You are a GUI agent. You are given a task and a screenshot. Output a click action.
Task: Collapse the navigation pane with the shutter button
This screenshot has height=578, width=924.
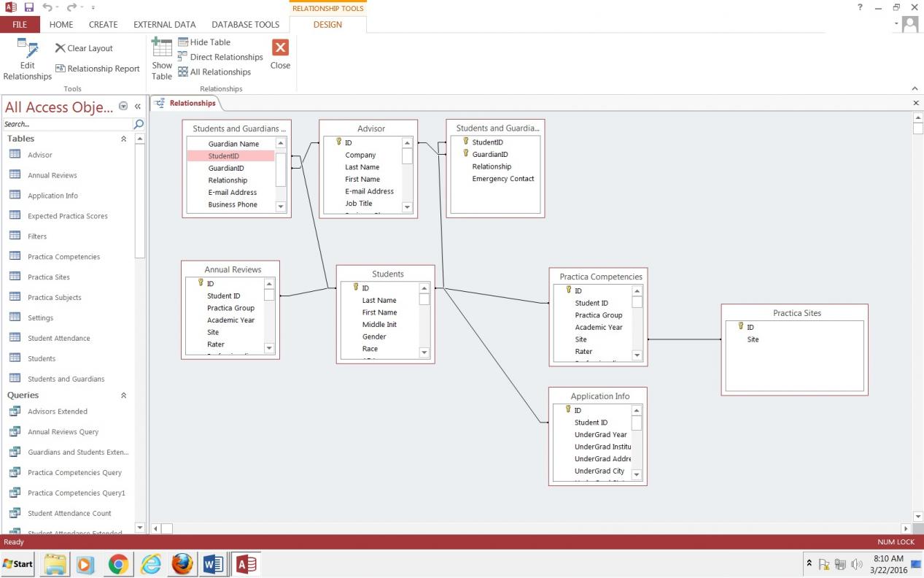pos(138,107)
